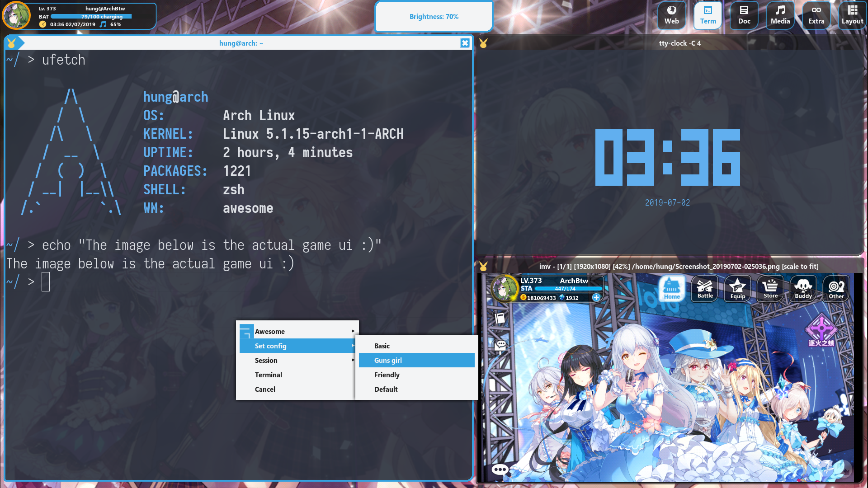Click the "65%" volume value

click(x=116, y=24)
